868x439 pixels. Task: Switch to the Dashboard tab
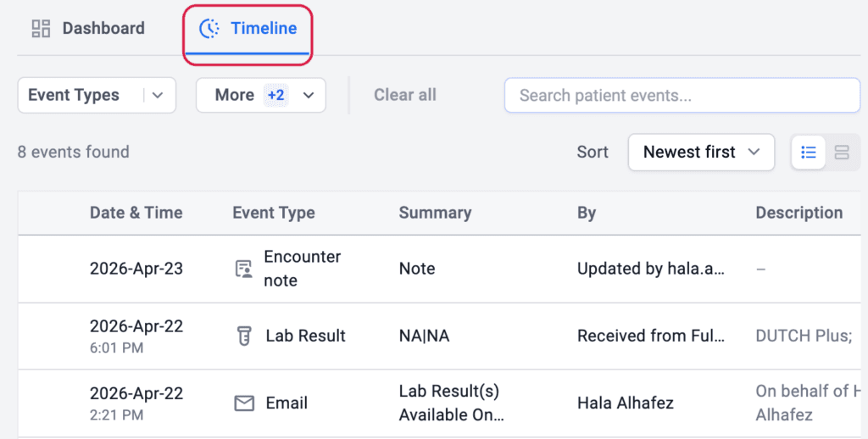[88, 28]
